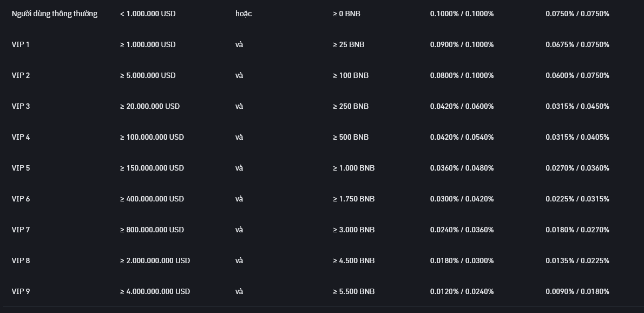Select the VIP 3 tier label
Viewport: 644px width, 313px height.
pyautogui.click(x=21, y=106)
